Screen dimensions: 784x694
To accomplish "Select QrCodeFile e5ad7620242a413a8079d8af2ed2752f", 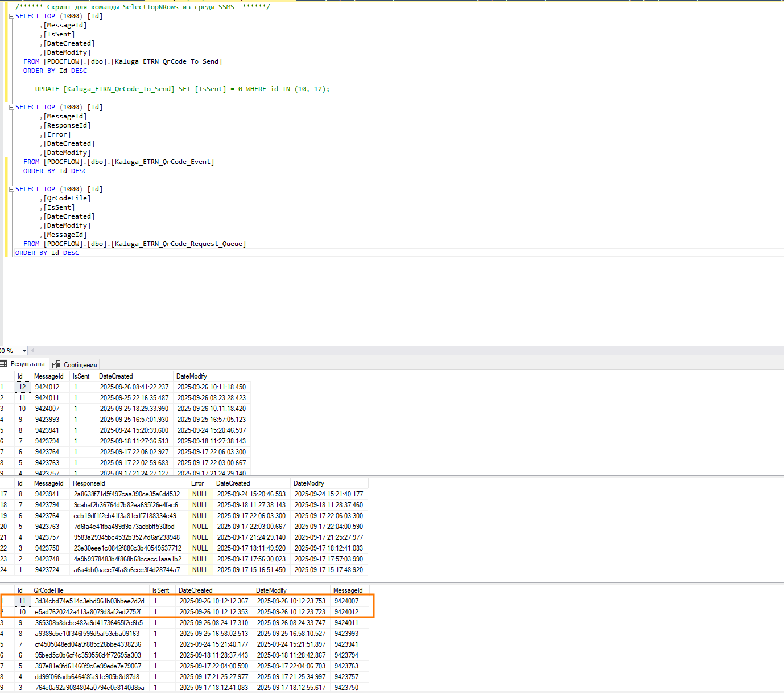I will pos(90,612).
